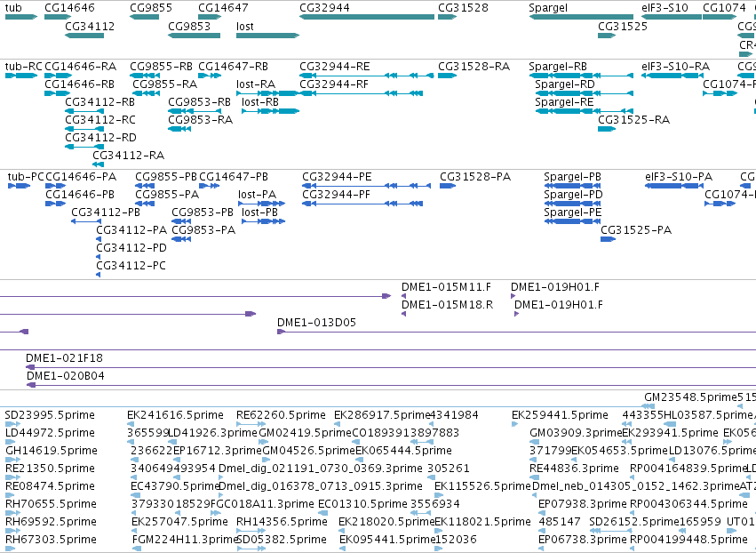Image resolution: width=756 pixels, height=553 pixels.
Task: Select the CG34112-PB protein label
Action: click(x=106, y=212)
